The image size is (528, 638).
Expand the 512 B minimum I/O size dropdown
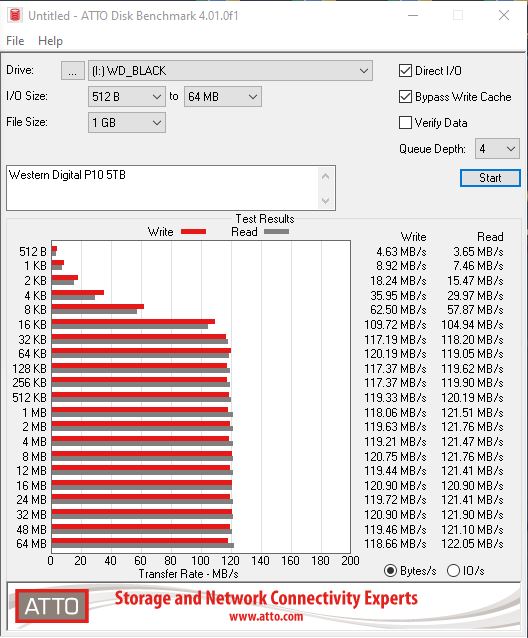[x=127, y=97]
